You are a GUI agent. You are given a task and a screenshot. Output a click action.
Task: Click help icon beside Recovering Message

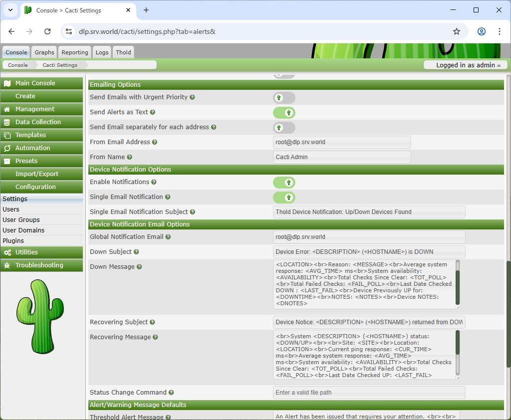[155, 337]
